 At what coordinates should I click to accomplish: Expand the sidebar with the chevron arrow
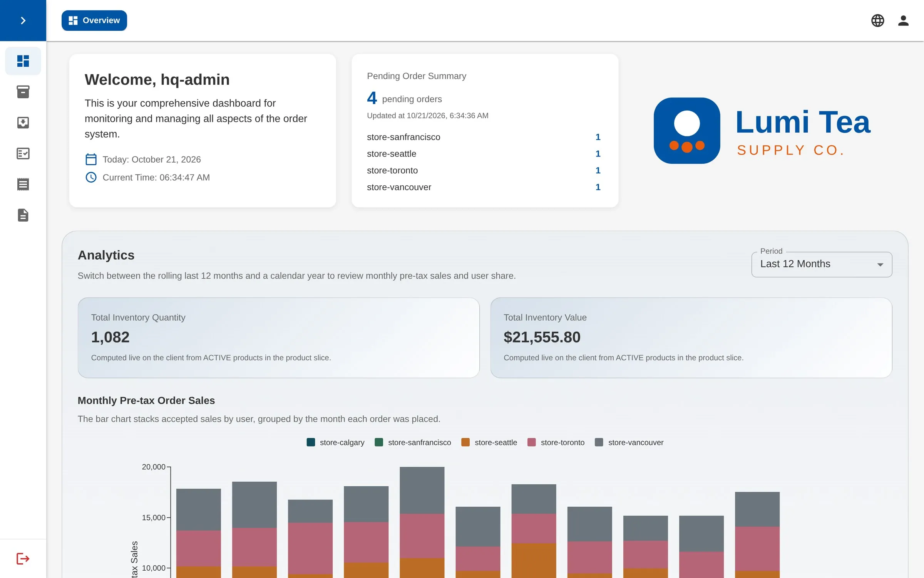tap(23, 20)
